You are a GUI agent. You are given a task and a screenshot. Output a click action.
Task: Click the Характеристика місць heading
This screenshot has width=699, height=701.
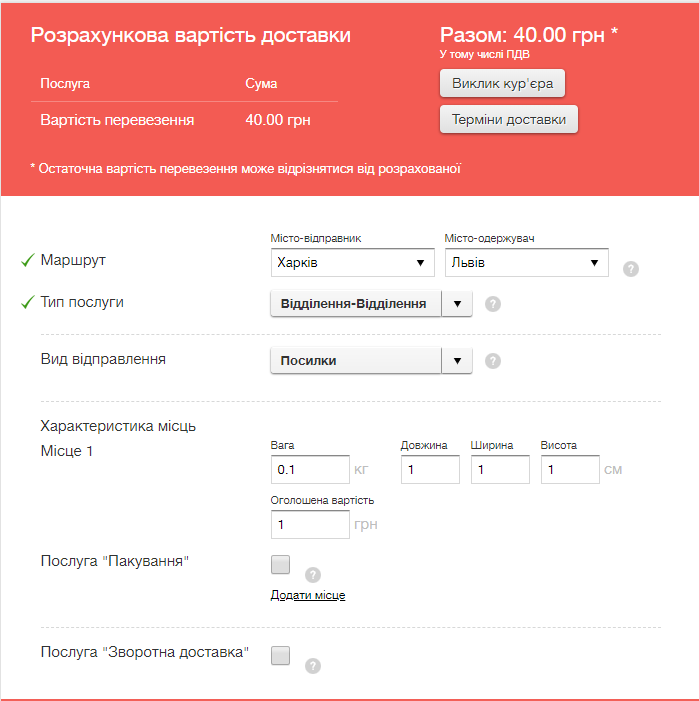tap(118, 426)
